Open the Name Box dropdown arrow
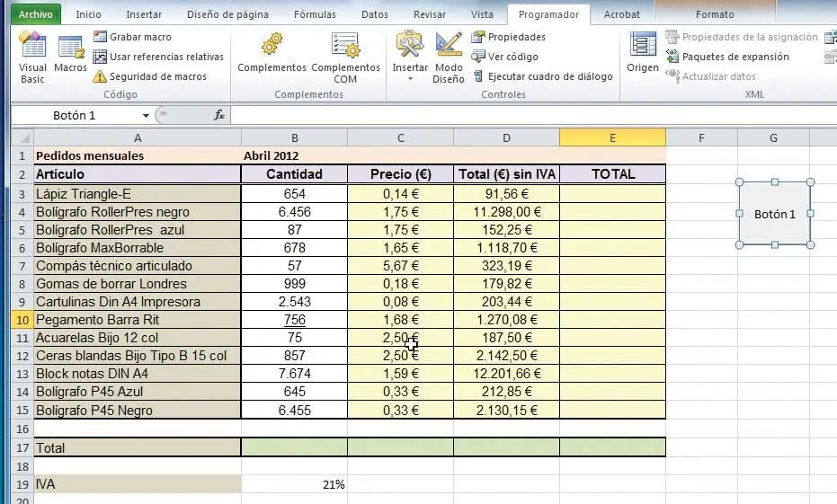The width and height of the screenshot is (837, 504). [146, 115]
